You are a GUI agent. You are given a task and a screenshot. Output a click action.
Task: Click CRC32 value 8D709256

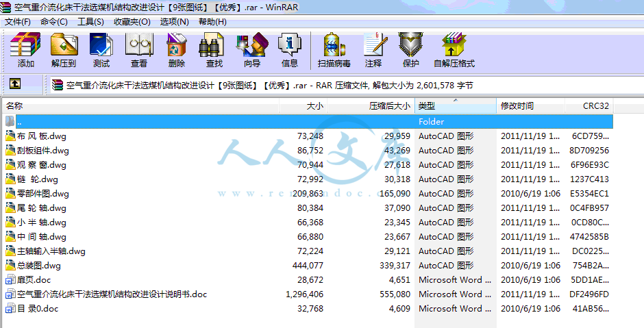click(x=589, y=151)
